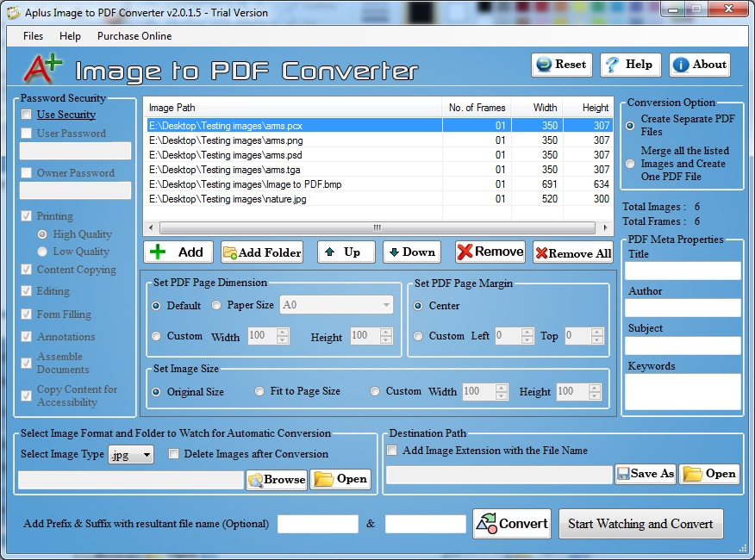Screen dimensions: 755x560
Task: Click the Image Path column header
Action: tap(293, 108)
